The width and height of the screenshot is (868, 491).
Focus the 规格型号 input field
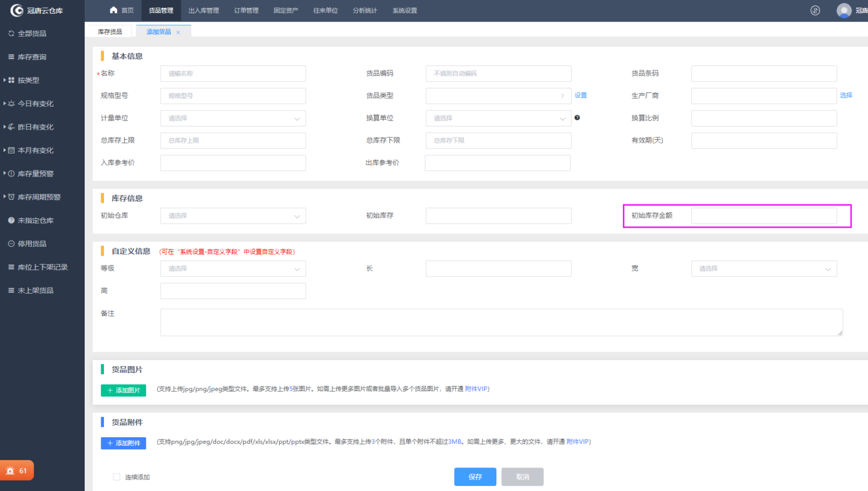click(x=233, y=96)
